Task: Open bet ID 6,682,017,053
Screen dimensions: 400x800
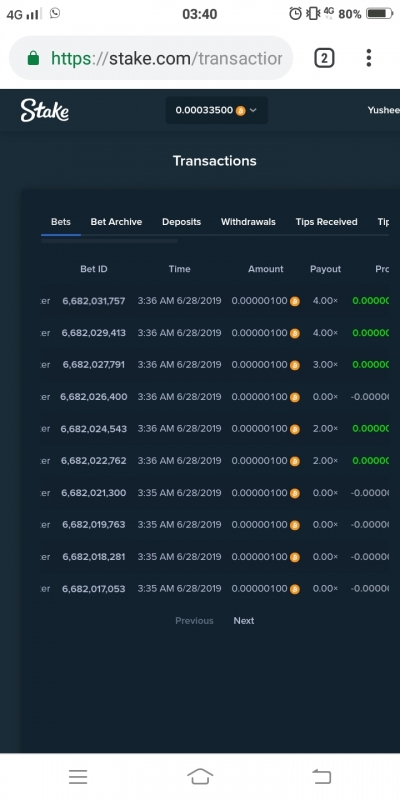Action: click(x=94, y=589)
